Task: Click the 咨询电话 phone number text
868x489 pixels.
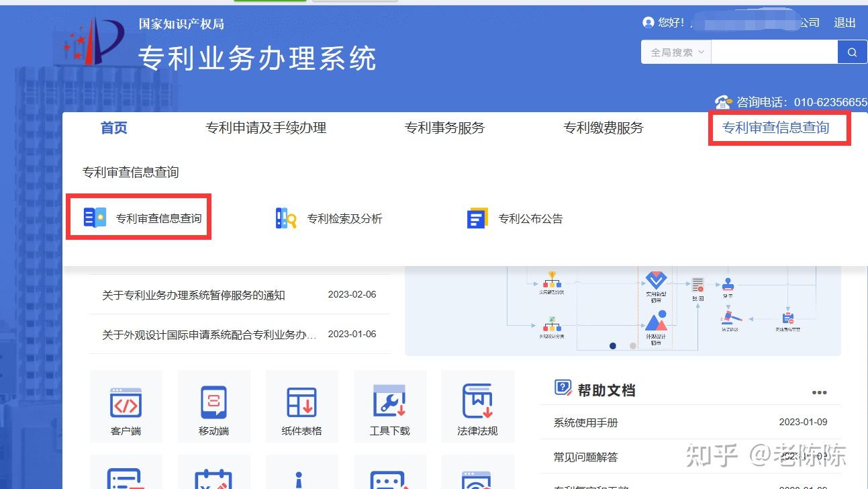Action: [x=802, y=102]
